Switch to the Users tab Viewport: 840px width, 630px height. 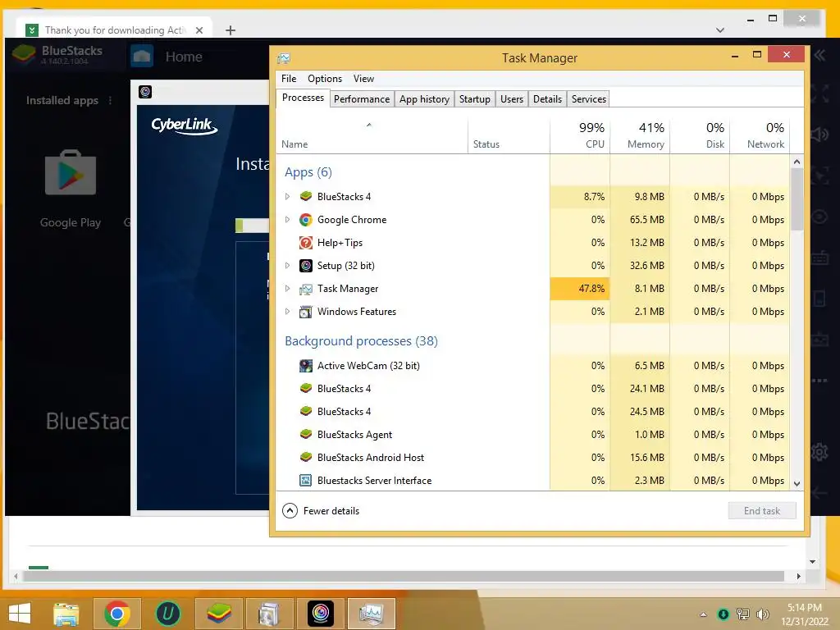point(512,99)
